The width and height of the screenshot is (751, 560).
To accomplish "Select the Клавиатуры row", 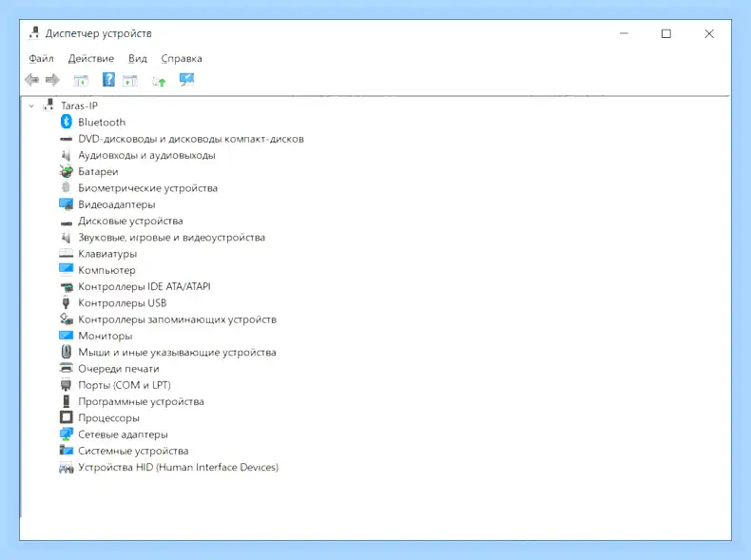I will coord(107,254).
